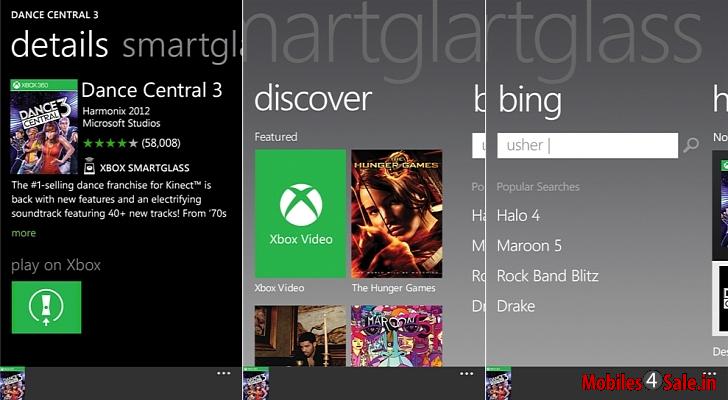The image size is (728, 400).
Task: Tap the magnifier search icon
Action: tap(691, 145)
